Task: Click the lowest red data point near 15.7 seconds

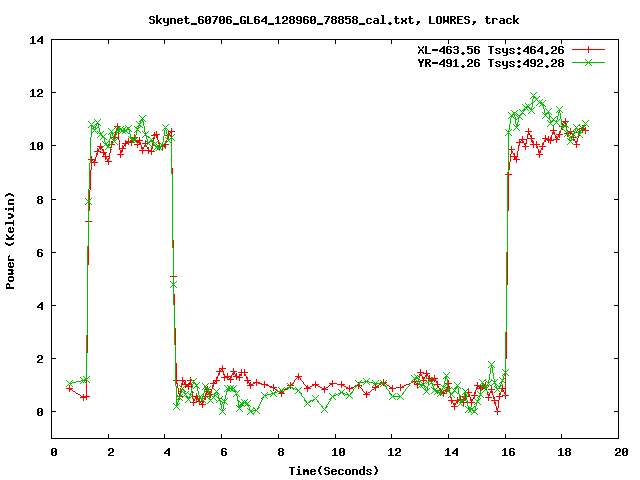Action: point(497,412)
